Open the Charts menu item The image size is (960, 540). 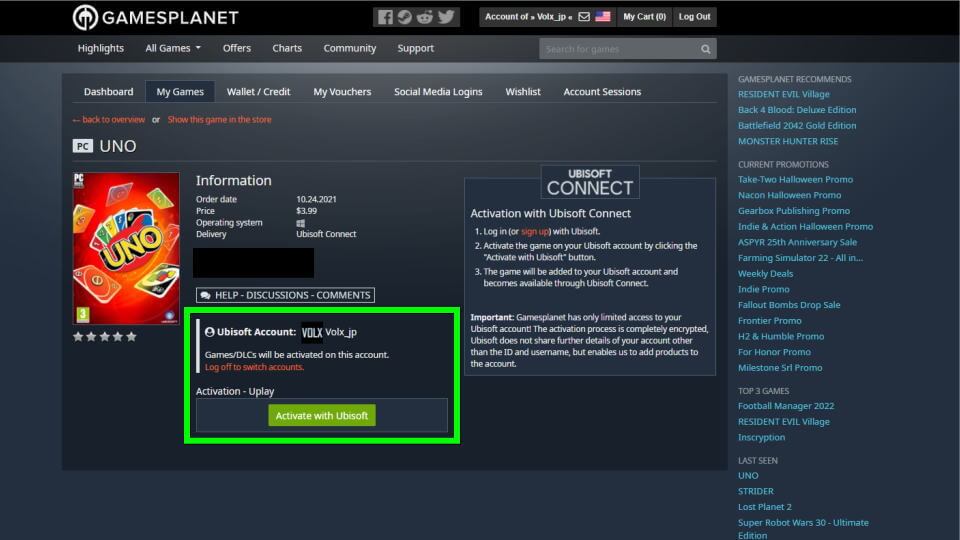pyautogui.click(x=287, y=48)
